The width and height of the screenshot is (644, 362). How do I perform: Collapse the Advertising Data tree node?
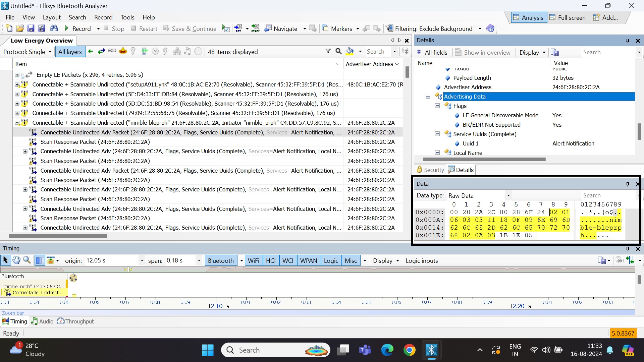pyautogui.click(x=428, y=96)
